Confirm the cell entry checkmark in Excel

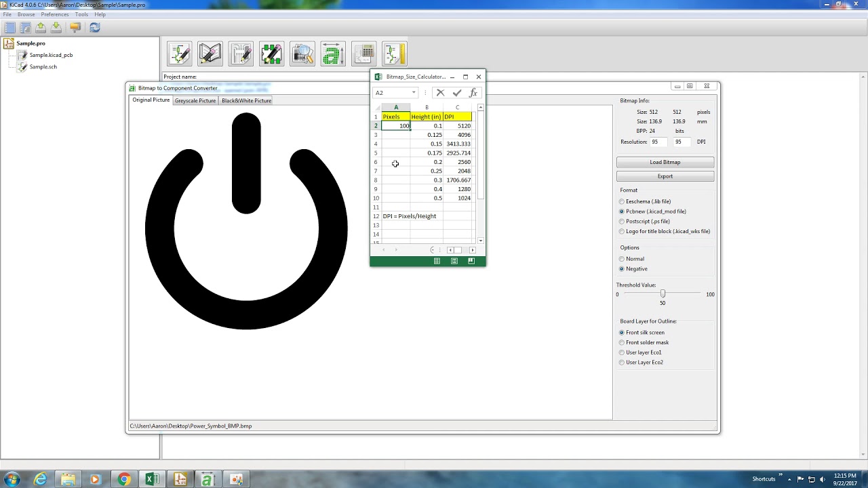pos(457,93)
